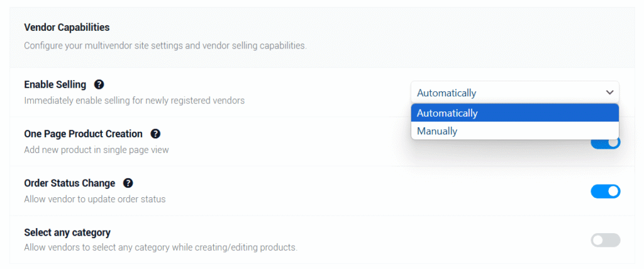Click the creating/editing products description text
This screenshot has width=644, height=269.
pos(160,248)
